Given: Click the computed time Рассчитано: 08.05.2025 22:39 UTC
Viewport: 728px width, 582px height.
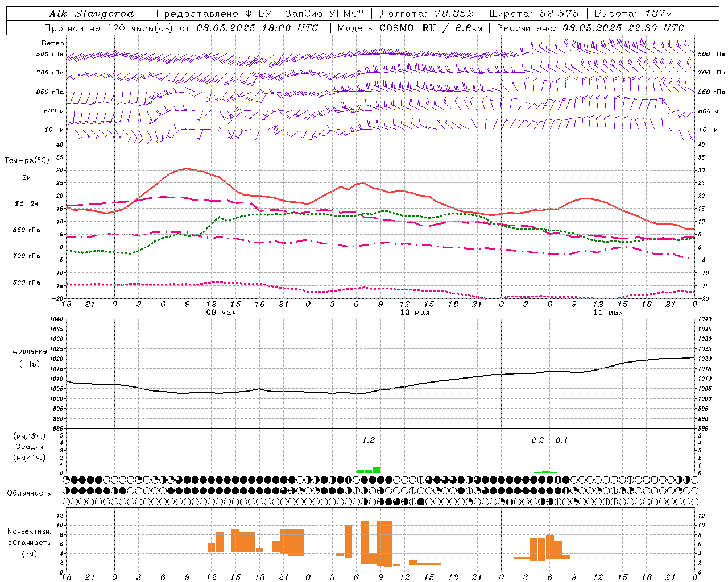Looking at the screenshot, I should point(590,28).
